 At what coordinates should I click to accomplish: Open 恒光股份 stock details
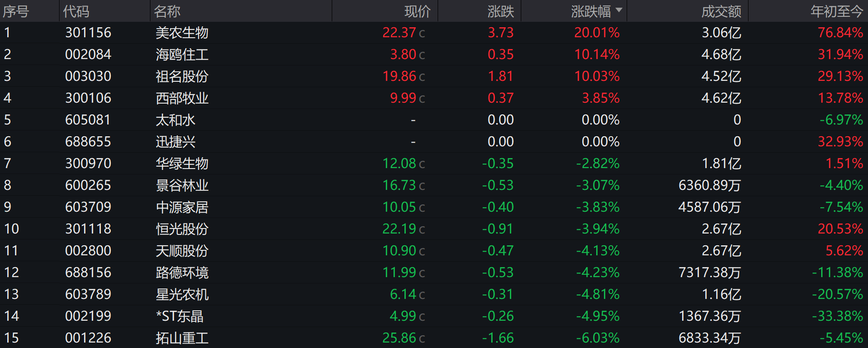pos(182,229)
